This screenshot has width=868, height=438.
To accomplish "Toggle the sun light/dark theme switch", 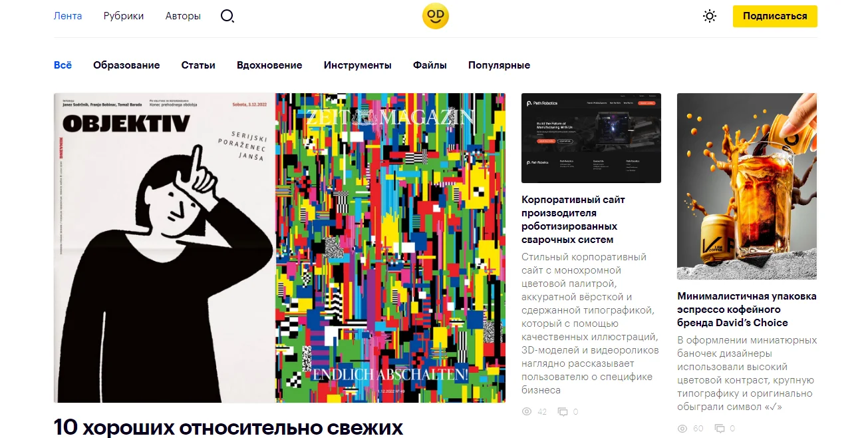I will point(710,16).
